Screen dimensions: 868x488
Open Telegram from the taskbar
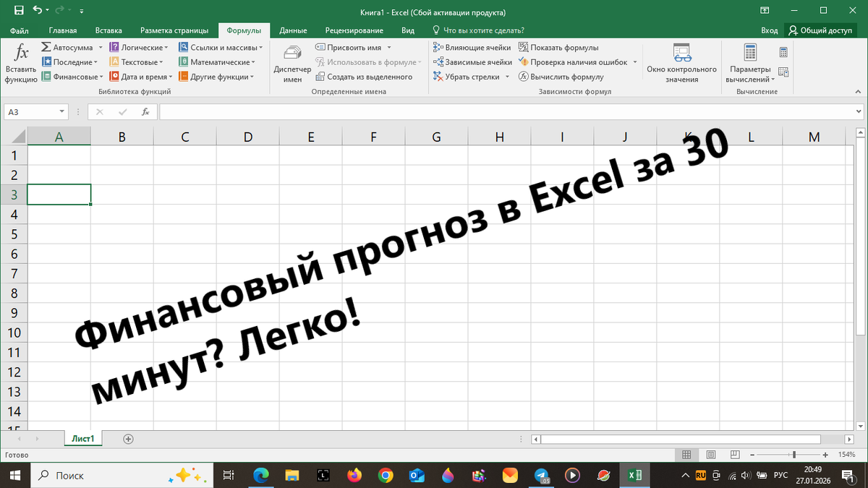(541, 475)
